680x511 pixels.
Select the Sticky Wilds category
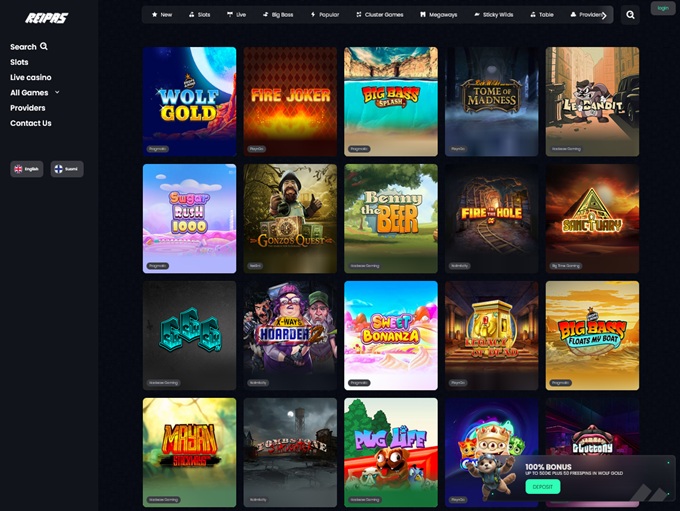coord(494,14)
